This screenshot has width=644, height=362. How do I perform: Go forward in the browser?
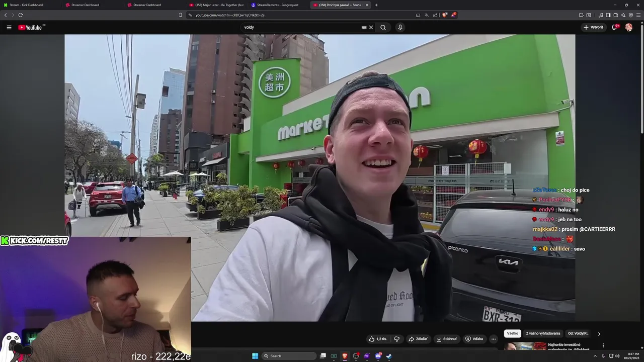pyautogui.click(x=13, y=15)
